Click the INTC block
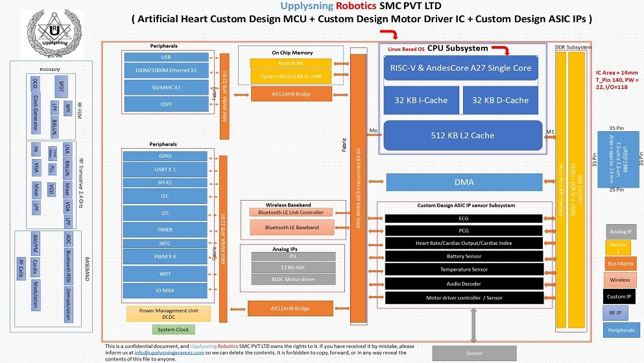Image resolution: width=644 pixels, height=363 pixels. click(x=165, y=244)
